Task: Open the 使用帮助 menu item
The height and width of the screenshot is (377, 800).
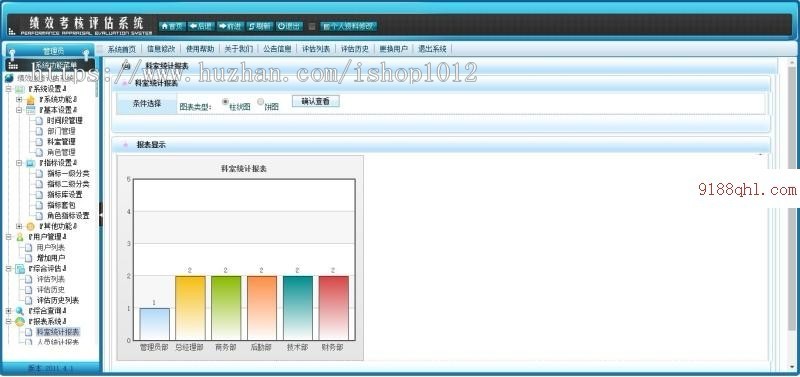Action: 199,49
